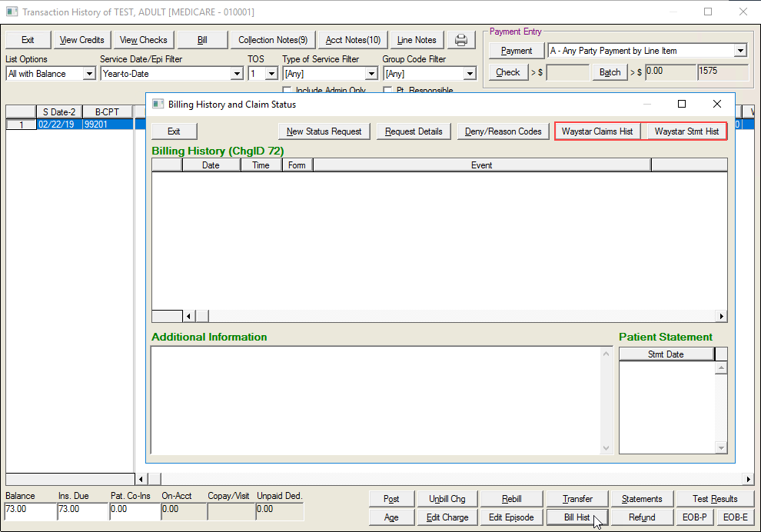Click the Ins. Due field
Viewport: 761px width, 532px height.
pos(83,511)
